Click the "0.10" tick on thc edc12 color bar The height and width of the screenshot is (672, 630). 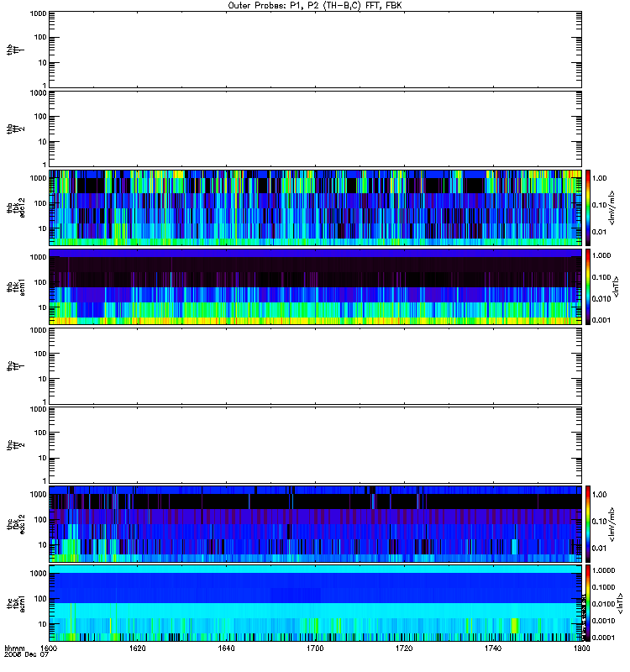coord(599,522)
